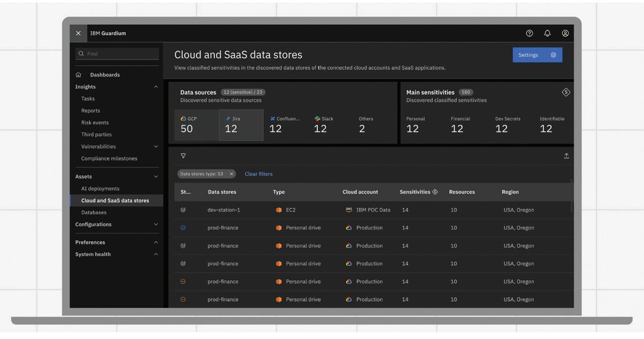This screenshot has height=339, width=644.
Task: Open the table filter funnel icon
Action: click(x=183, y=156)
